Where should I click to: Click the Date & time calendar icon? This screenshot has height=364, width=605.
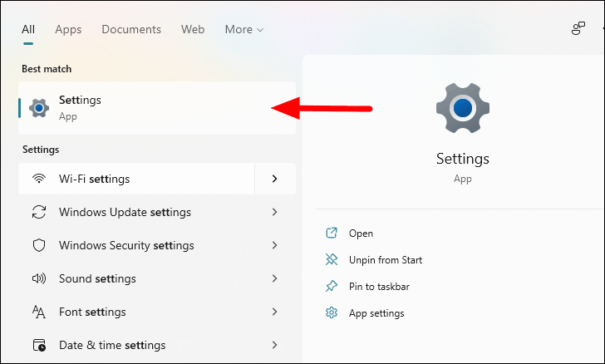click(39, 345)
